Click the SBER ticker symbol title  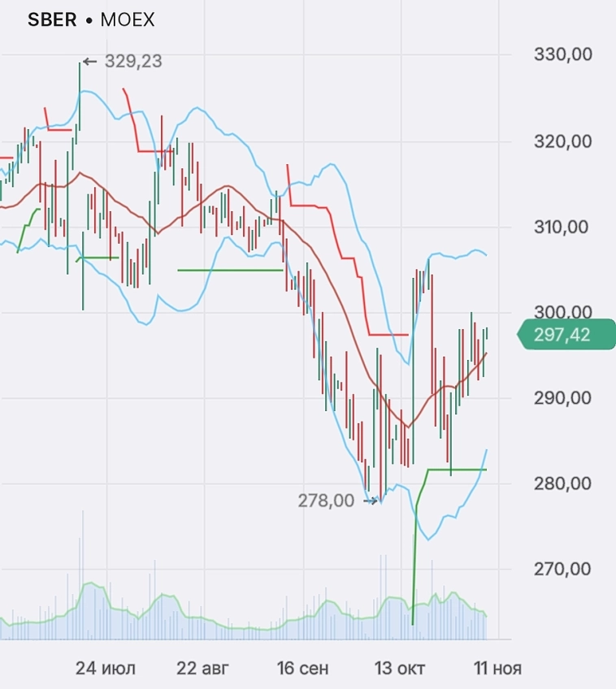click(x=51, y=21)
